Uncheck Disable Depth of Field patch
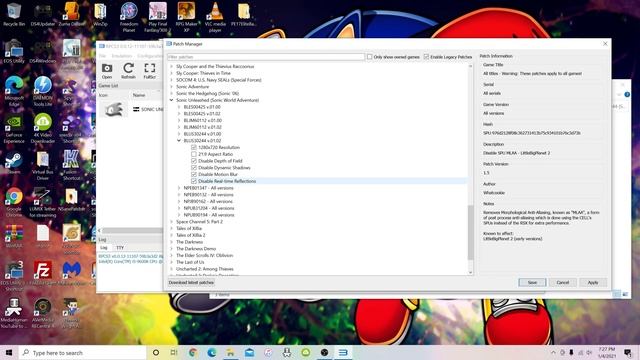 194,161
